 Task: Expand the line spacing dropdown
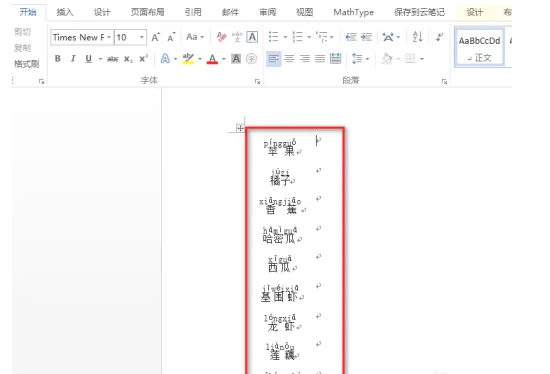pyautogui.click(x=367, y=59)
